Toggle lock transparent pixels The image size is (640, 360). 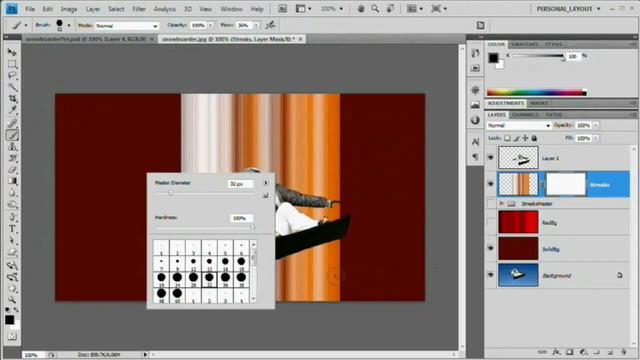pos(507,138)
